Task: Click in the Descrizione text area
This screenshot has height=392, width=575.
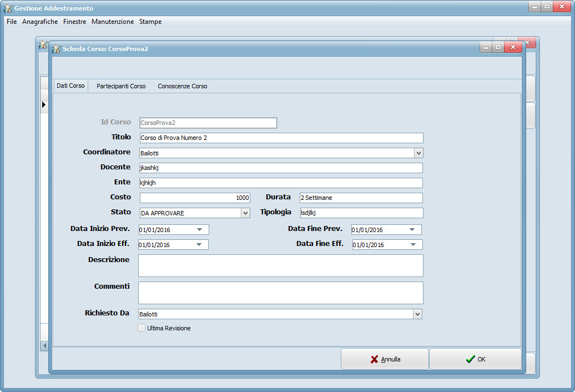Action: click(x=281, y=265)
